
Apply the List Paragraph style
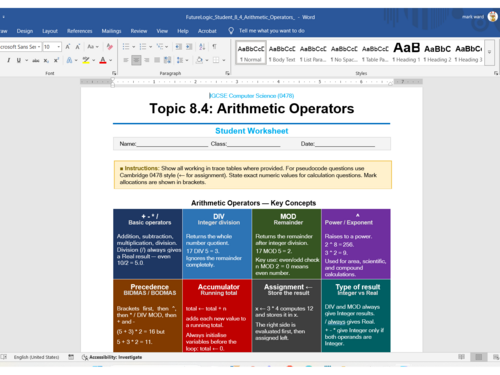click(313, 53)
